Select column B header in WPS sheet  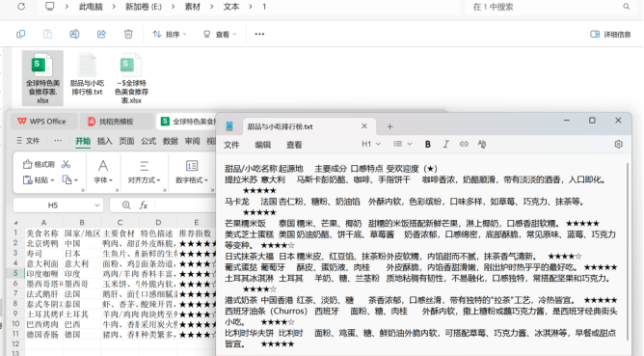pyautogui.click(x=82, y=223)
